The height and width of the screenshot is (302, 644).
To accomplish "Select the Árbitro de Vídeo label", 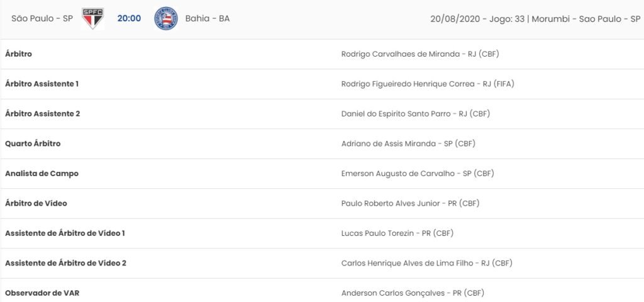I will tap(36, 203).
